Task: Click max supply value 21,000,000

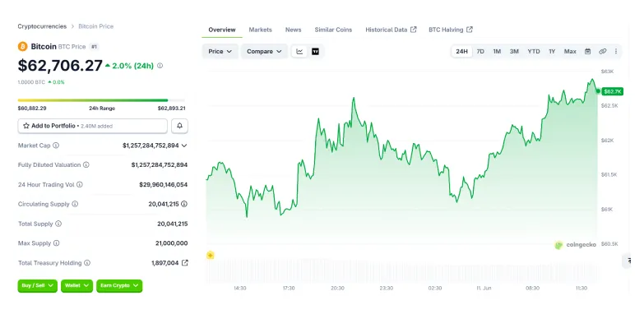Action: coord(172,243)
